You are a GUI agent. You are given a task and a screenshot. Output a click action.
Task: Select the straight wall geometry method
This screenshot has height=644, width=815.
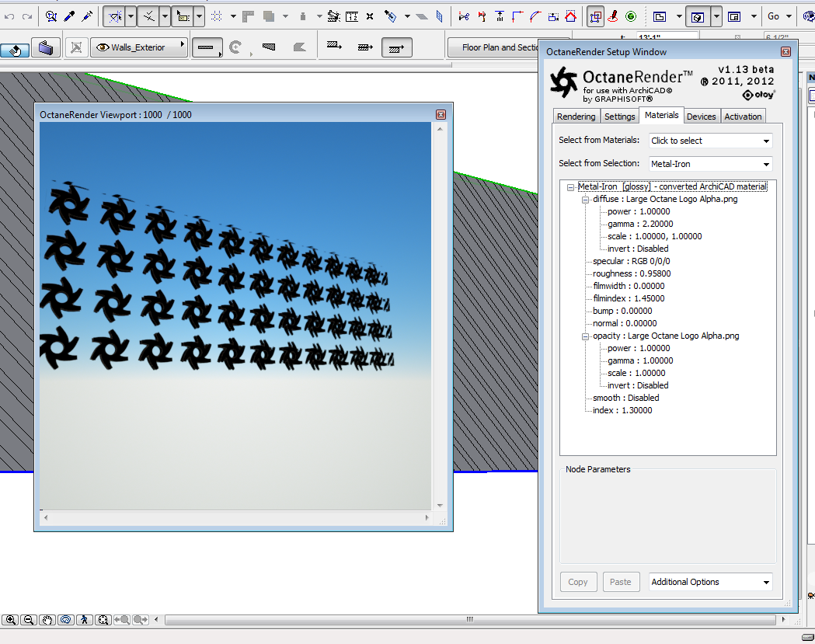click(207, 48)
